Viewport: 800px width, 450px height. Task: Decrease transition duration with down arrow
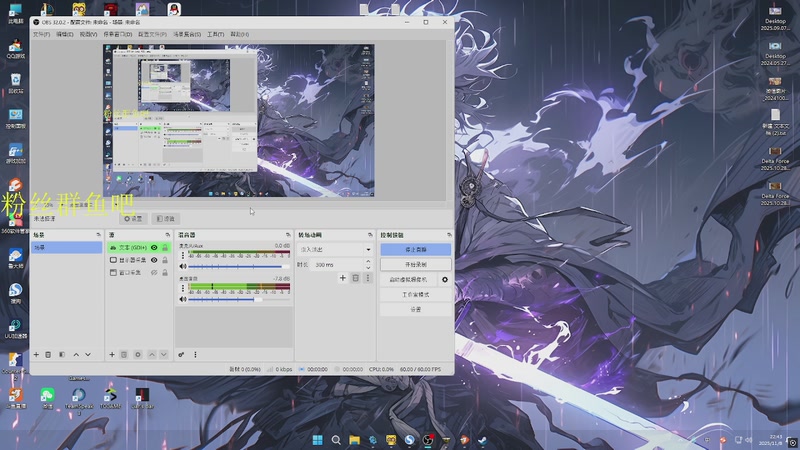click(368, 268)
